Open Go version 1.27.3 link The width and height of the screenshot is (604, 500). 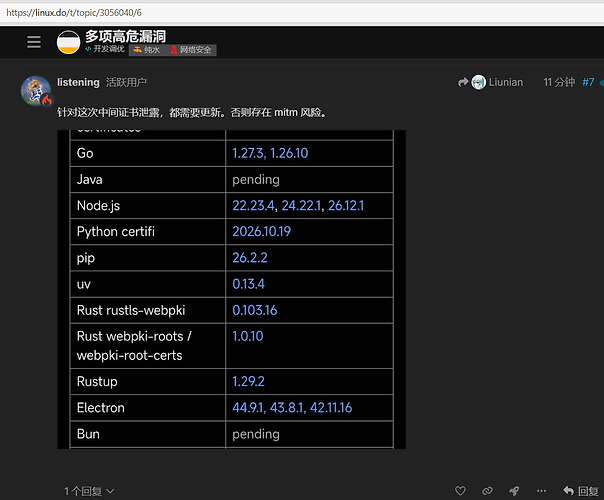[248, 153]
